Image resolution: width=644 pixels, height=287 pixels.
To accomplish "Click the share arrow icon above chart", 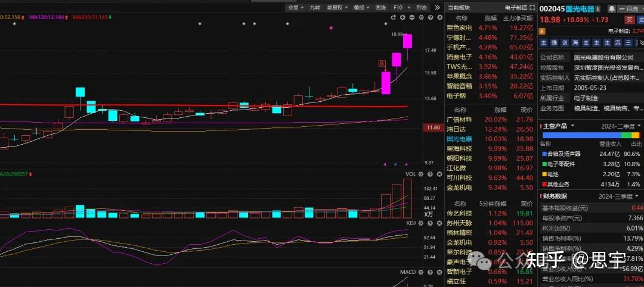I will (x=394, y=18).
